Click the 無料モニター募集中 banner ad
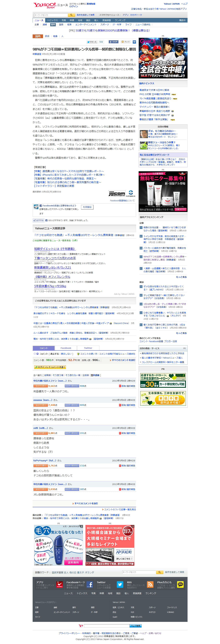 click(x=163, y=192)
